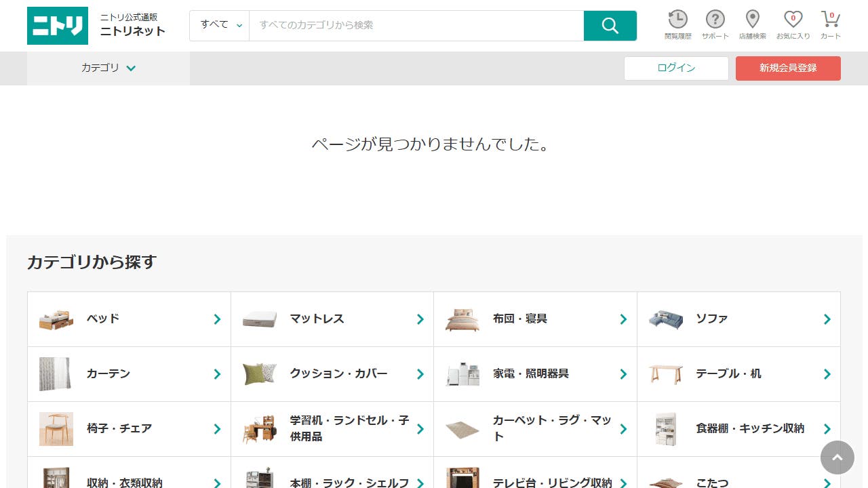Click the chevron in the 椅子・チェア row

coord(217,429)
